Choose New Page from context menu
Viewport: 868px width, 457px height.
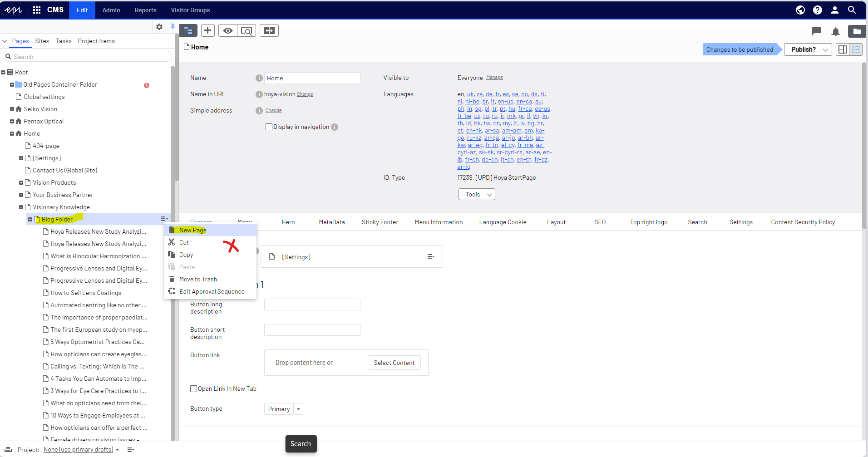192,230
